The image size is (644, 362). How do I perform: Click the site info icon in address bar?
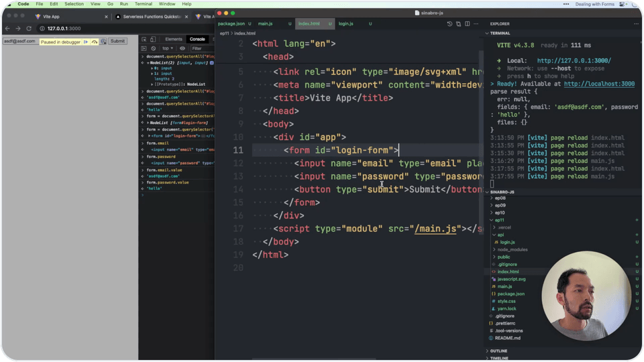tap(42, 28)
